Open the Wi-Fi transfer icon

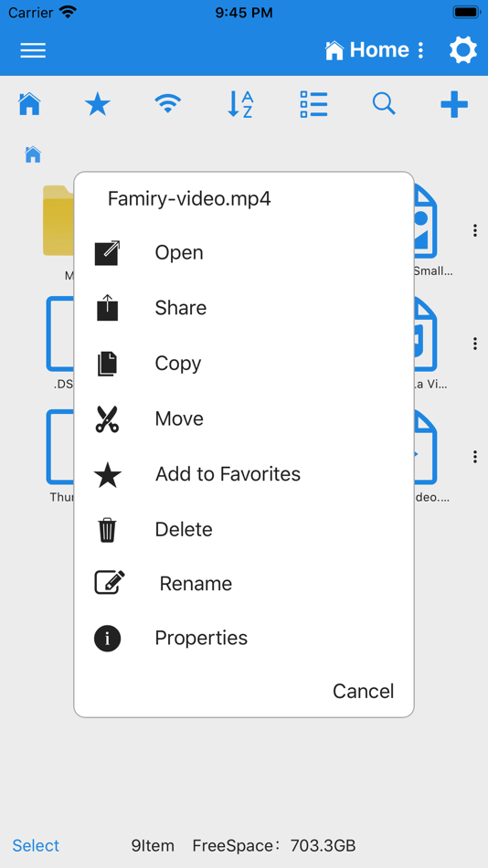coord(168,103)
